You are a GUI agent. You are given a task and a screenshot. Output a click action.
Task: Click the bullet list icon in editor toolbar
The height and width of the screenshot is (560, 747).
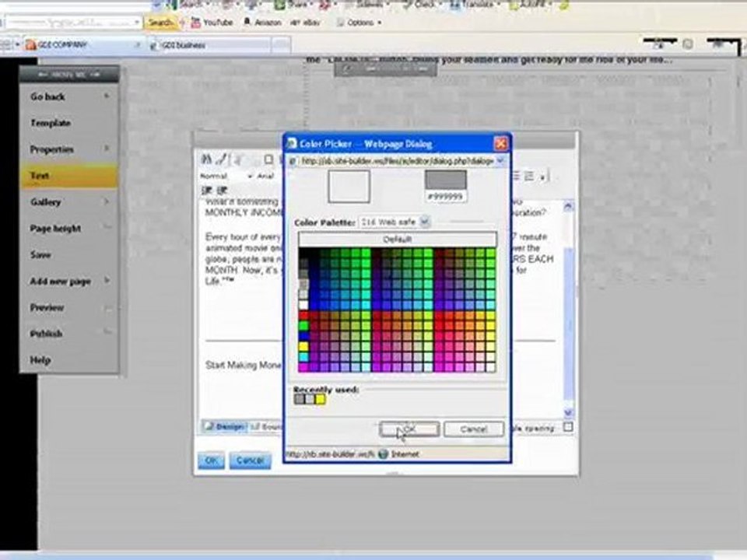pyautogui.click(x=529, y=176)
